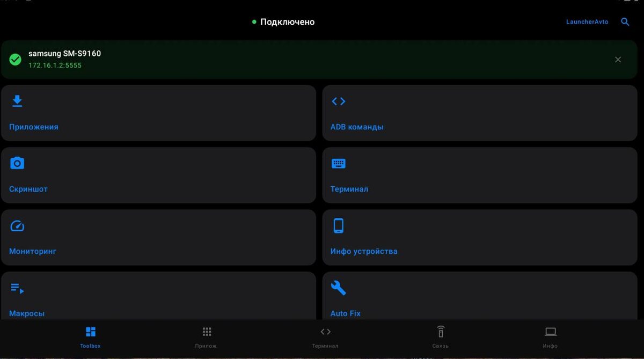Viewport: 644px width, 359px height.
Task: Open the search magnifier icon
Action: (x=625, y=22)
